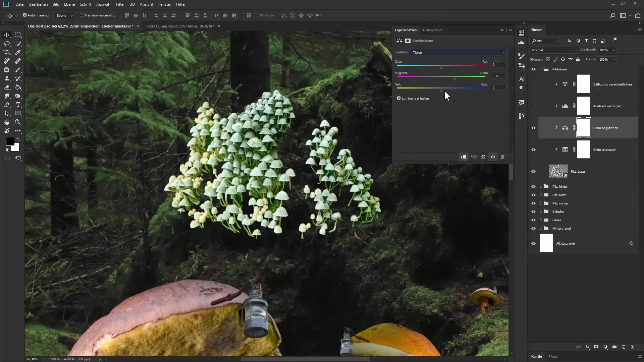Select the Rectangular Marquee tool

tap(18, 35)
